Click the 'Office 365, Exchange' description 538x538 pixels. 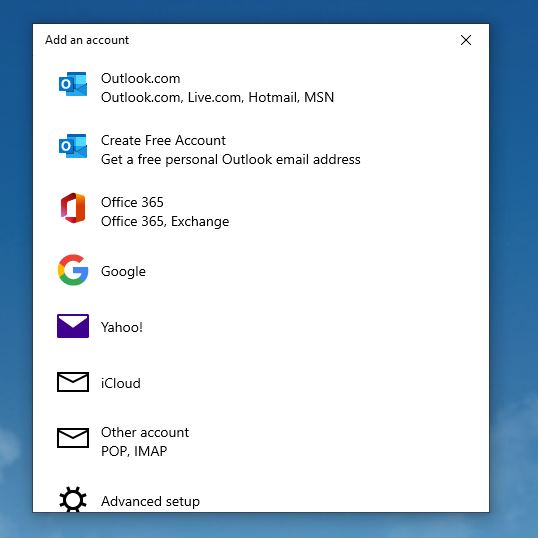point(165,222)
